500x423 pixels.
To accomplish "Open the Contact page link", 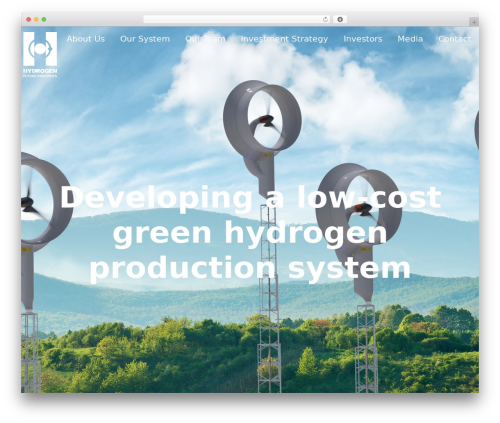I will (x=455, y=39).
